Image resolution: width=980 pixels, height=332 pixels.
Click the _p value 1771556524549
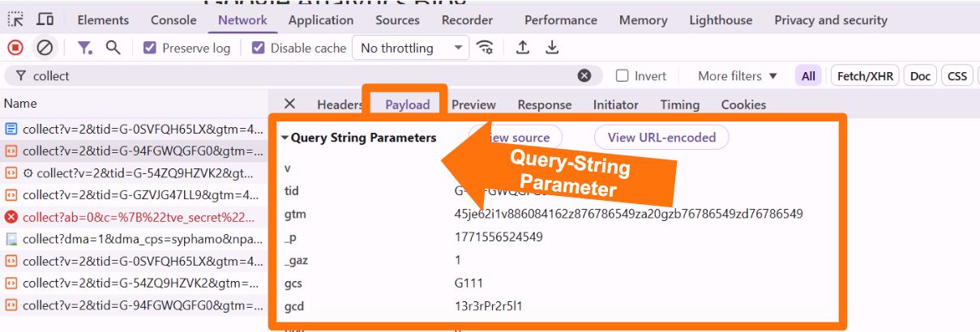(499, 237)
